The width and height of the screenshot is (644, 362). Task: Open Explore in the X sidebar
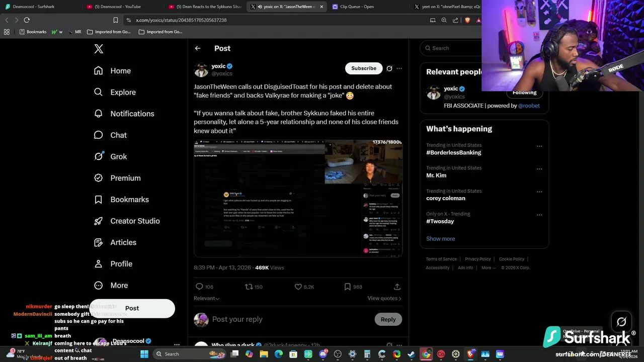tap(115, 92)
